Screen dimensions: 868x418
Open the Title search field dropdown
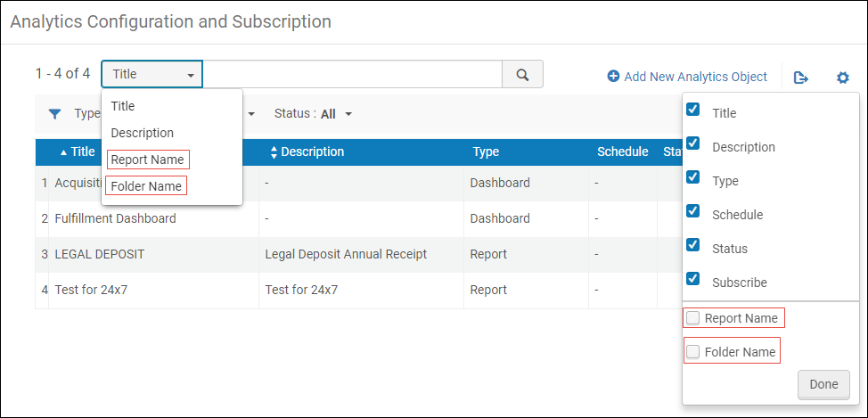(152, 75)
